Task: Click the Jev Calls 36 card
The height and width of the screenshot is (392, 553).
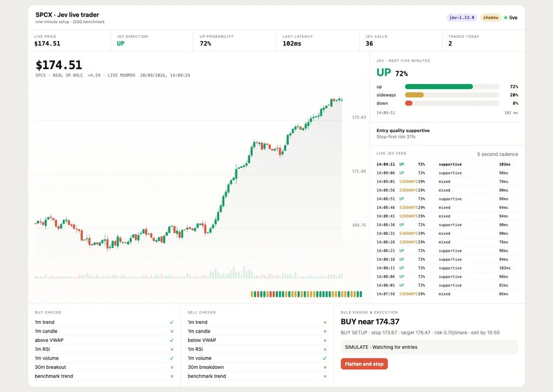Action: (401, 41)
